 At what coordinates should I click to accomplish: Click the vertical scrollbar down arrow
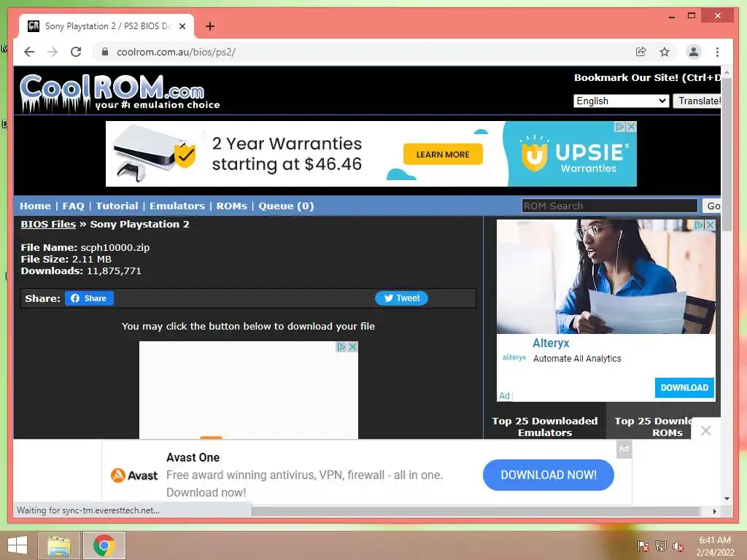(x=727, y=499)
